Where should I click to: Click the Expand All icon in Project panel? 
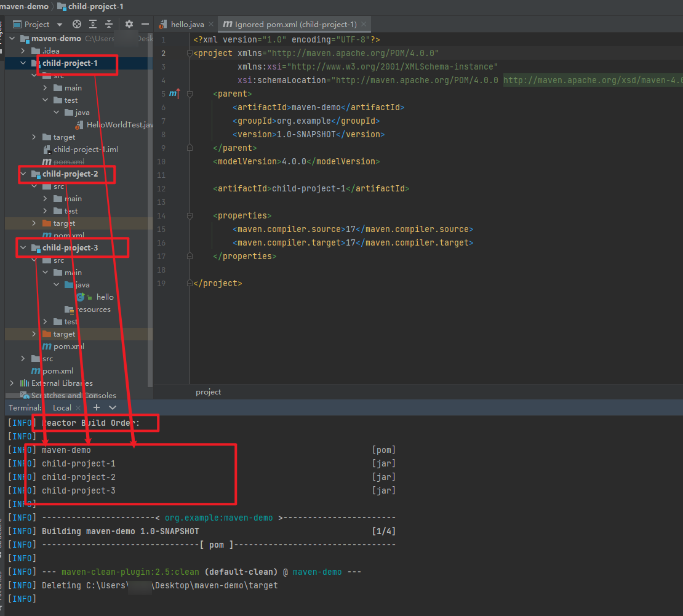click(x=93, y=25)
